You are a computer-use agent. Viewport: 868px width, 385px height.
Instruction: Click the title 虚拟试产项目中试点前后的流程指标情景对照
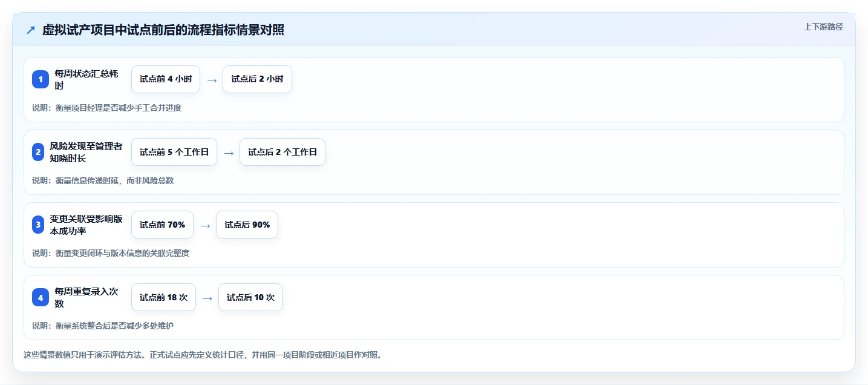point(163,30)
